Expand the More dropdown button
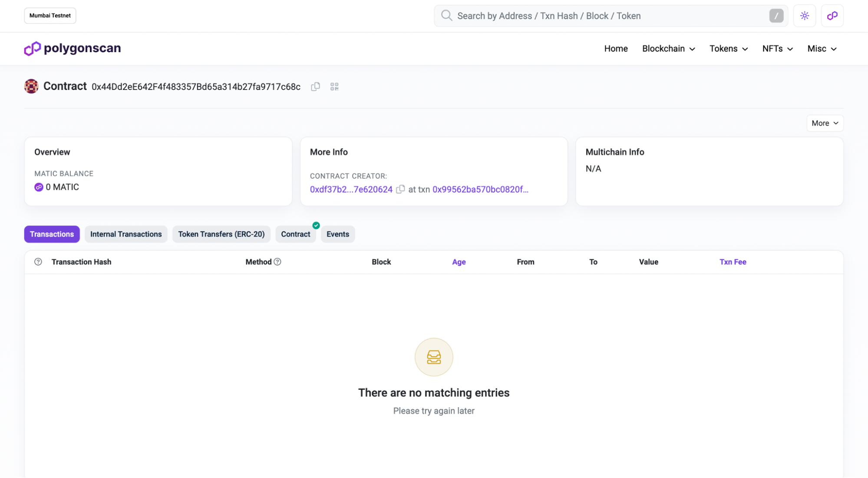Screen dimensions: 868x478 825,123
